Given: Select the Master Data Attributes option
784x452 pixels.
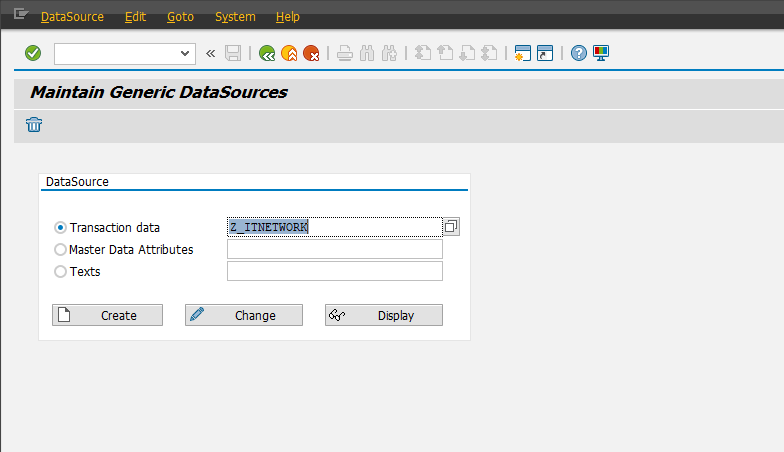Looking at the screenshot, I should click(x=61, y=250).
